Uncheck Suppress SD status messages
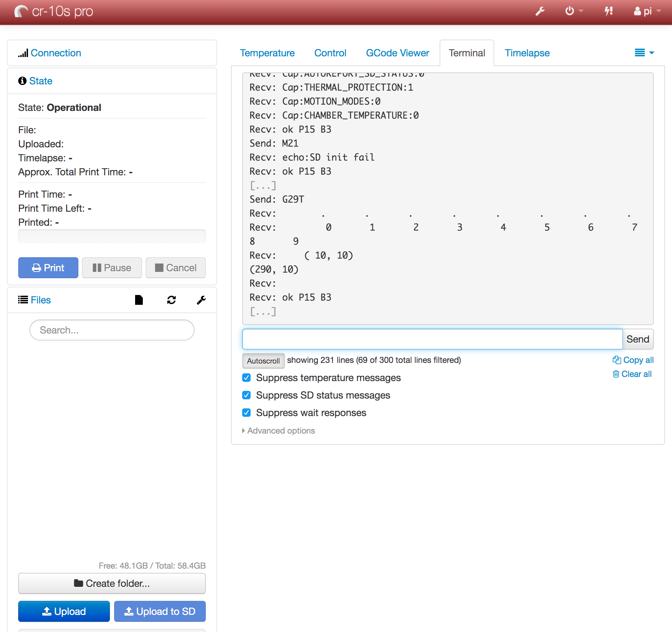672x632 pixels. pyautogui.click(x=246, y=395)
